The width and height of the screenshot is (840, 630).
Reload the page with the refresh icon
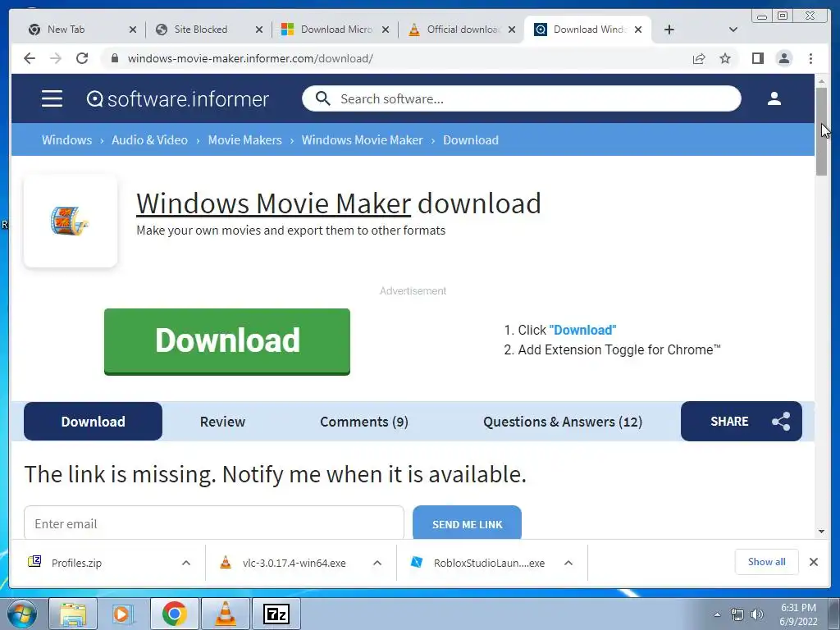[x=82, y=58]
